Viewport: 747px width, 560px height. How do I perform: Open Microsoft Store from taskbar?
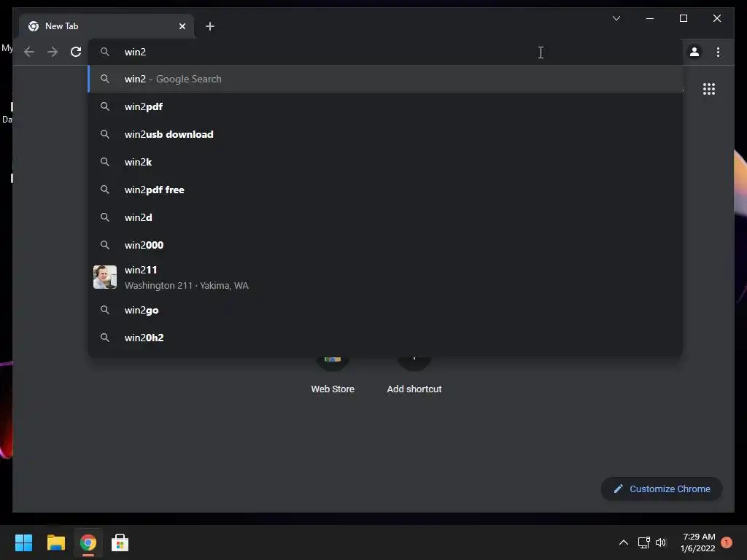point(120,542)
